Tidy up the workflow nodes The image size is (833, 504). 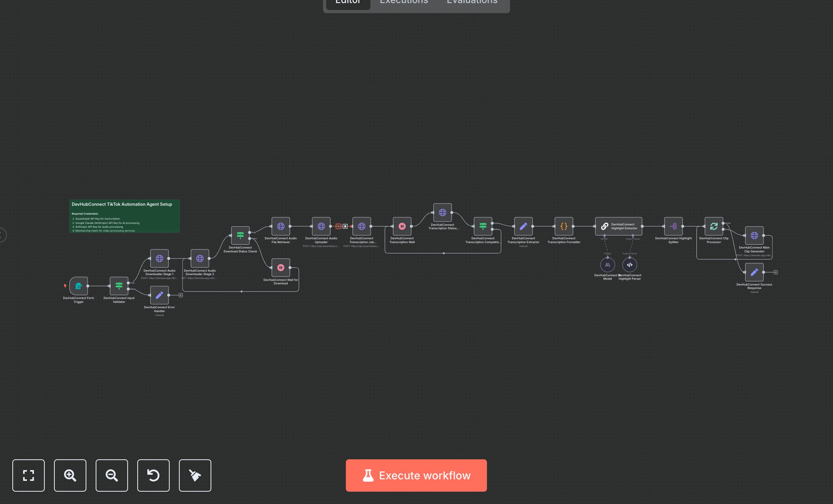click(195, 475)
